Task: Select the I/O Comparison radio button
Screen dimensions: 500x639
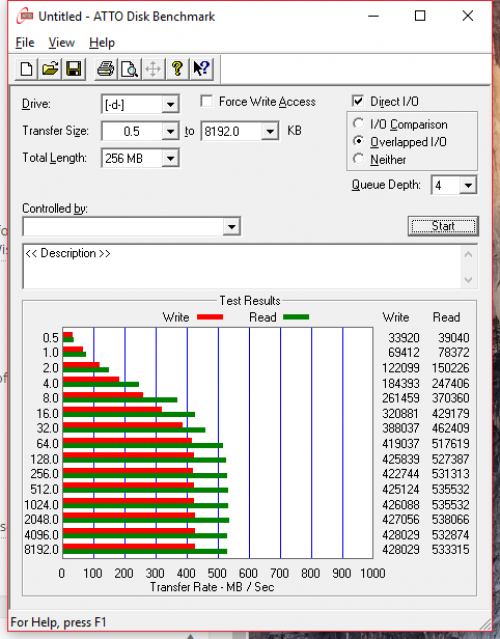Action: coord(358,123)
